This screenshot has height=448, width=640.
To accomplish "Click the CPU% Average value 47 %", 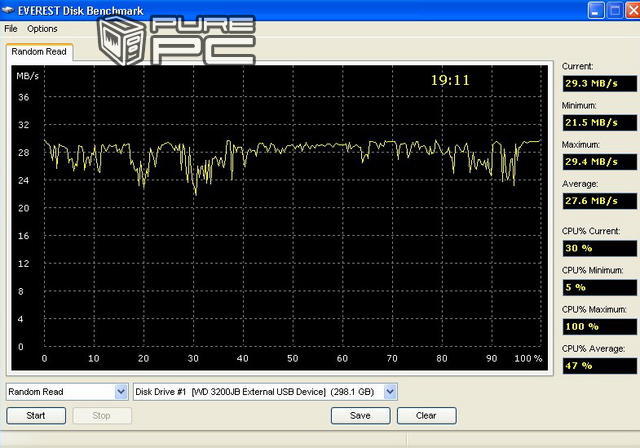I will tap(599, 366).
